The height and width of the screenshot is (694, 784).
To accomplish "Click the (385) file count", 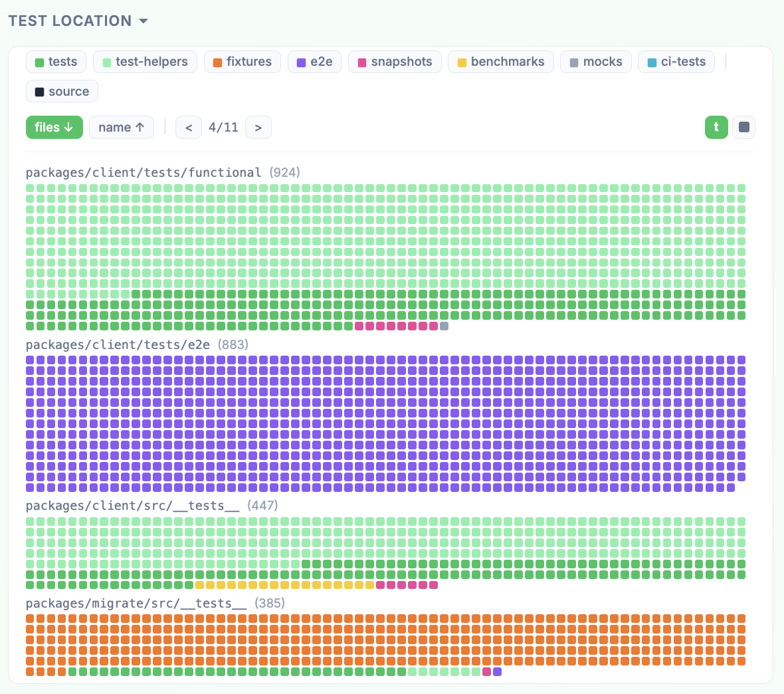I will tap(270, 604).
